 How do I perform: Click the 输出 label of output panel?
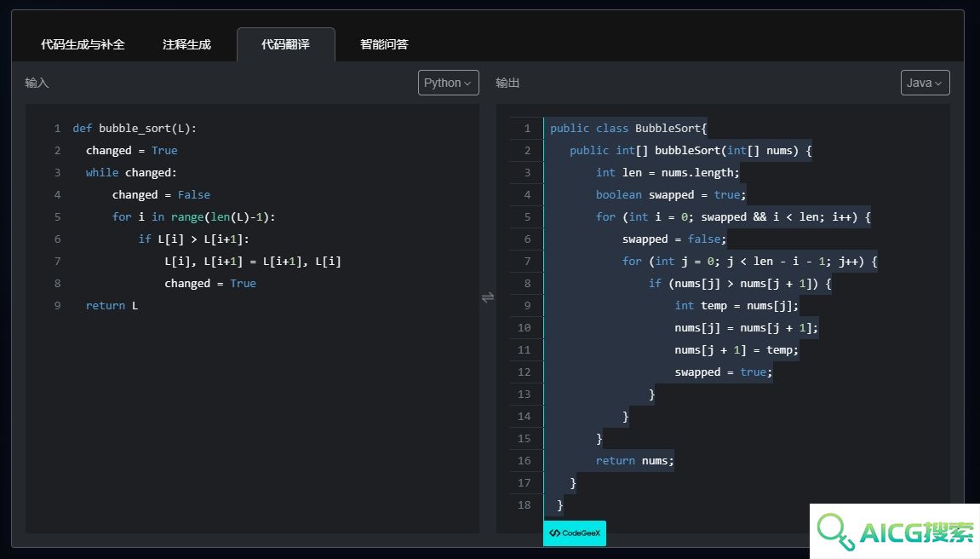click(x=507, y=83)
